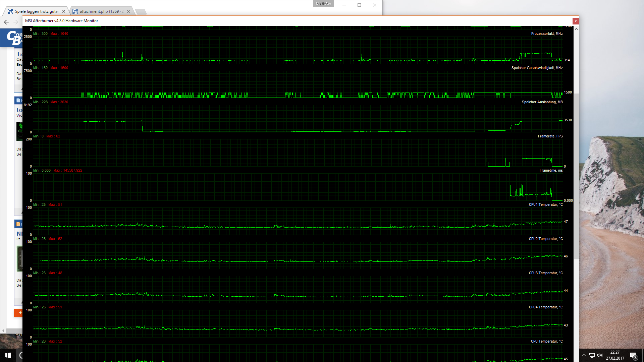Close the MSI Afterburner Hardware Monitor window

pos(576,21)
